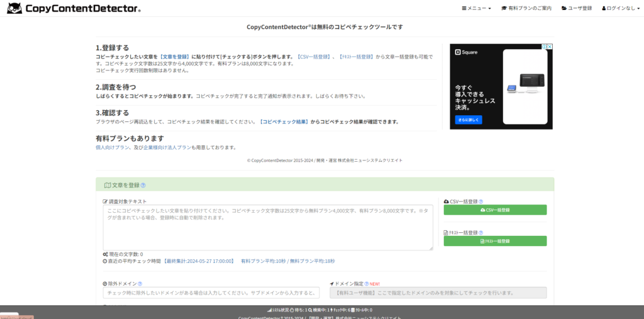The image size is (644, 319).
Task: Click the Square logo in the ad
Action: tap(466, 52)
